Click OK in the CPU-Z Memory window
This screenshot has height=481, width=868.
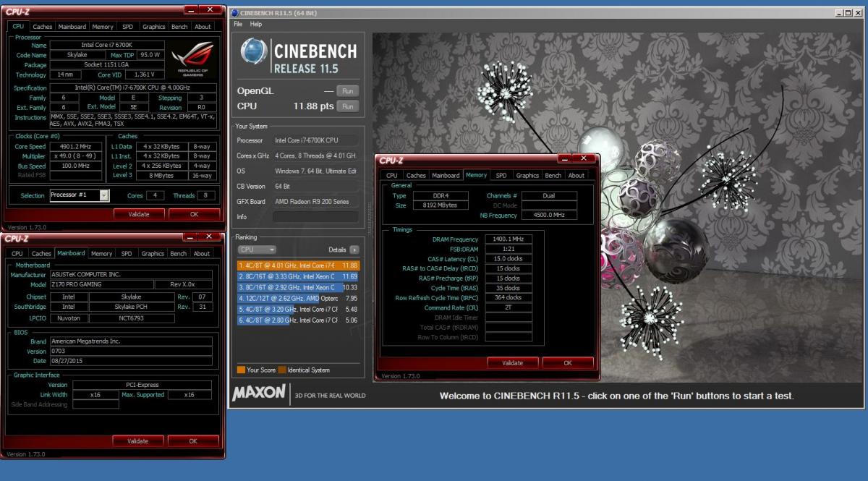tap(568, 362)
